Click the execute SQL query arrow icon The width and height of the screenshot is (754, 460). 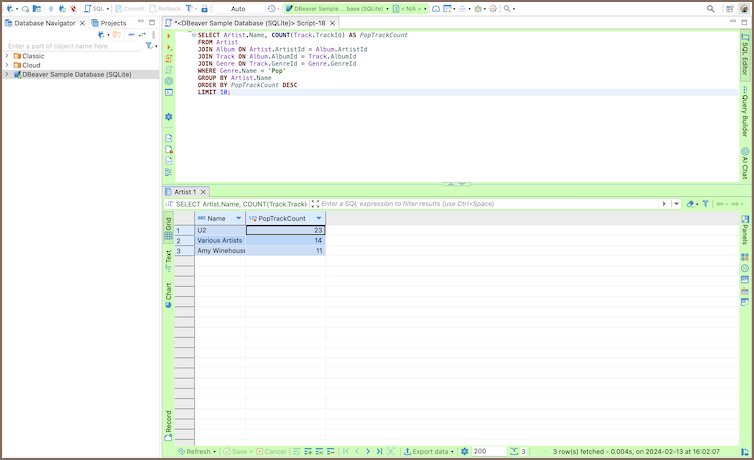pyautogui.click(x=169, y=36)
